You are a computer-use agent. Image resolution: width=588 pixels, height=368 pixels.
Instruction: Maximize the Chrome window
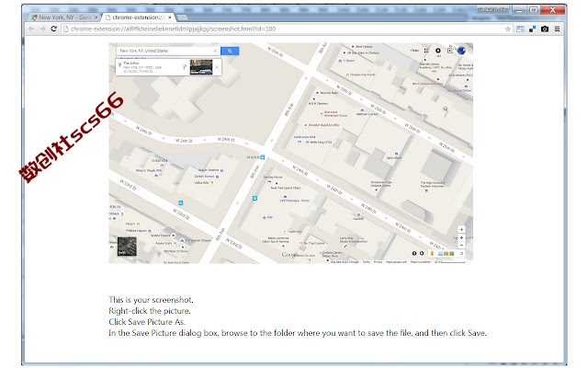pos(533,10)
